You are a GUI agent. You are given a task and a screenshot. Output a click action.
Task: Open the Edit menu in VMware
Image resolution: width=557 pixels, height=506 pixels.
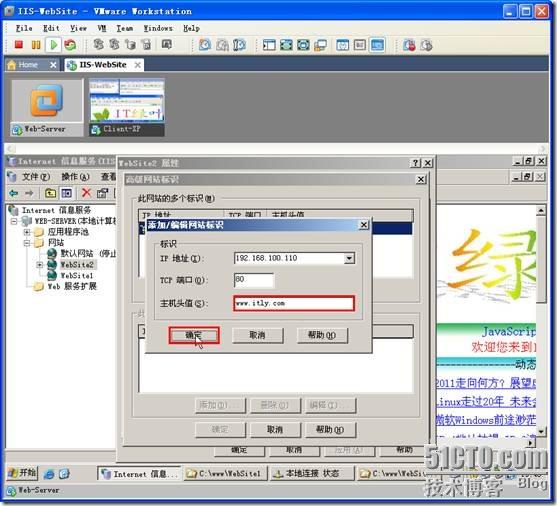51,28
